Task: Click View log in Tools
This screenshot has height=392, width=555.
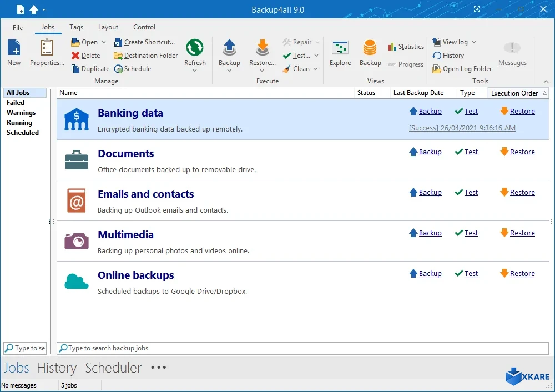Action: (x=450, y=42)
